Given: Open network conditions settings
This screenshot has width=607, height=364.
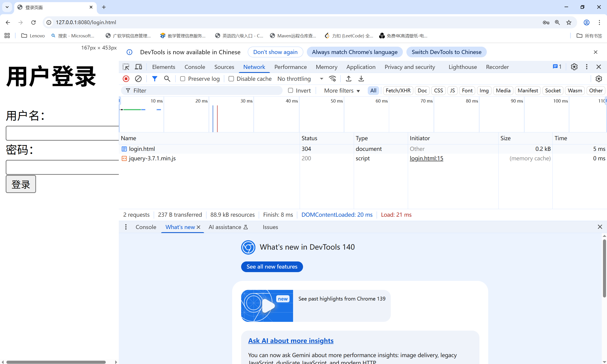Looking at the screenshot, I should click(332, 79).
